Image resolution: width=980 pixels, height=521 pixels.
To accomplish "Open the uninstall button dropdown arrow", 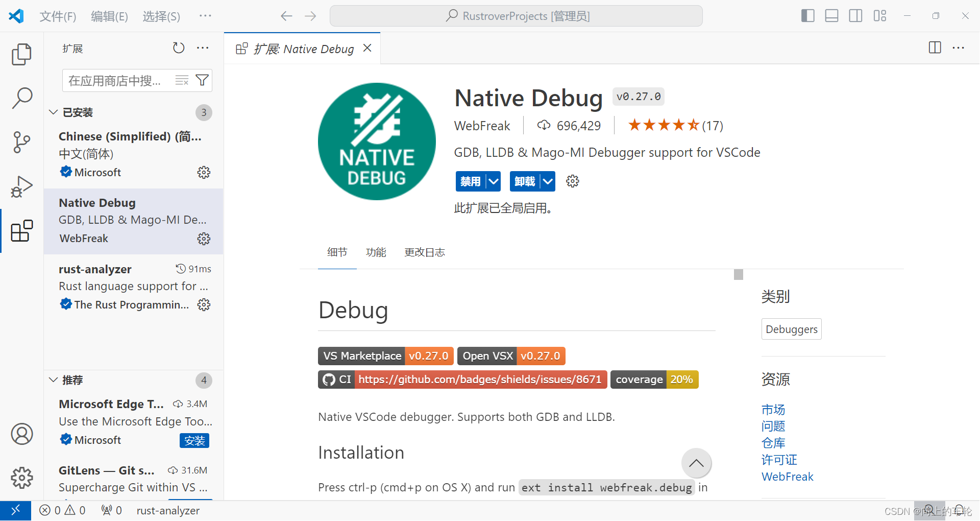I will pos(548,181).
